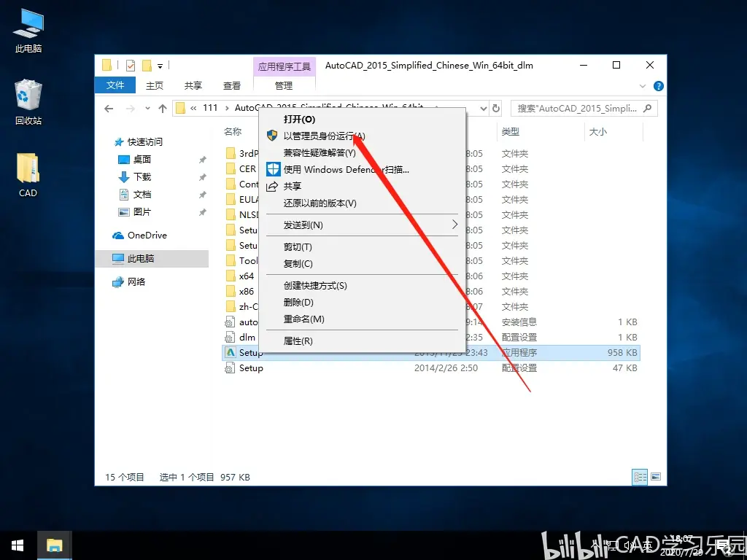The height and width of the screenshot is (560, 747).
Task: Click the 15 个项目 status bar text
Action: coord(125,477)
